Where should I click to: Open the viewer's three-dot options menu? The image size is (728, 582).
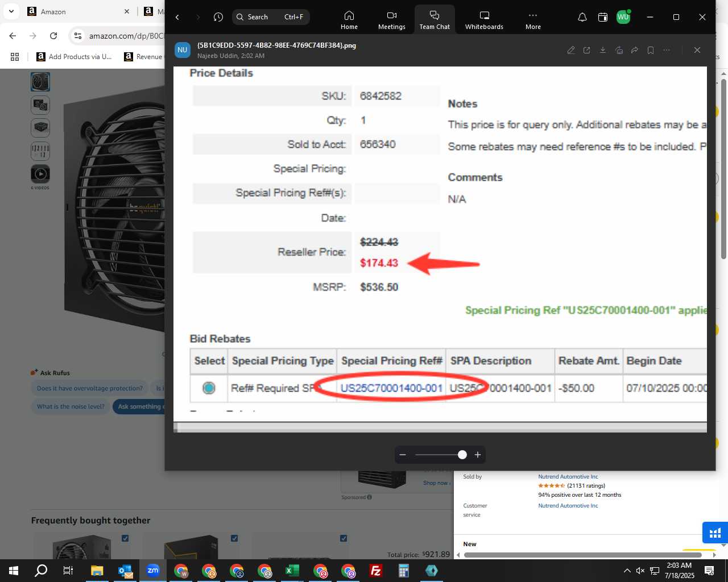point(667,50)
